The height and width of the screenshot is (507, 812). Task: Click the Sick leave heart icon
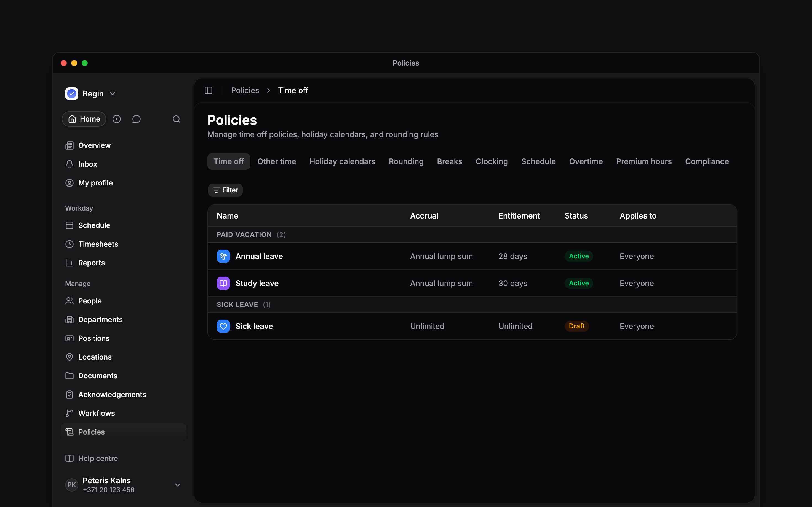click(x=223, y=326)
